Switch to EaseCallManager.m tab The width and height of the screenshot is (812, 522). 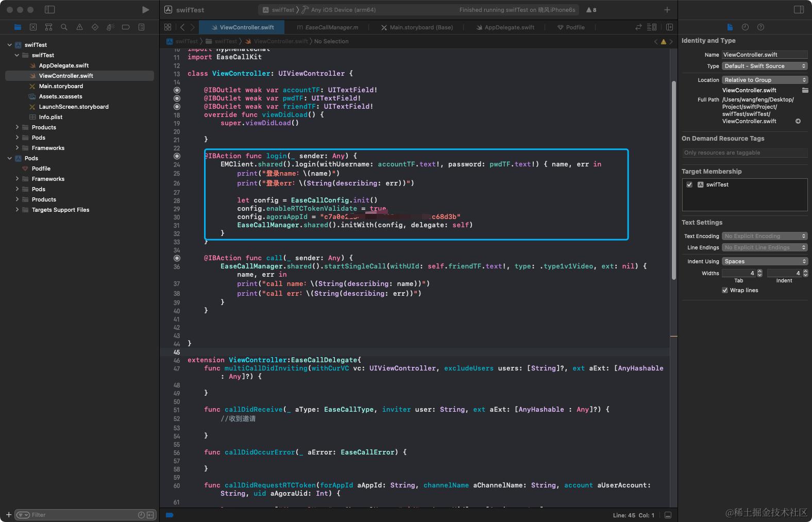(x=328, y=27)
